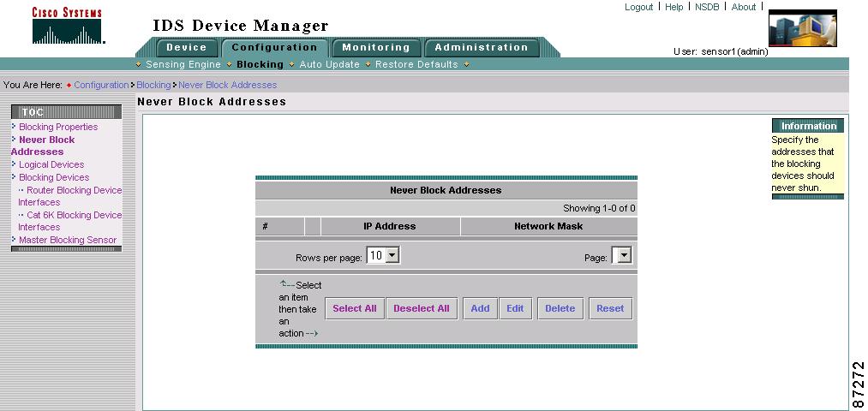Click the Add button
The width and height of the screenshot is (868, 411).
tap(480, 308)
